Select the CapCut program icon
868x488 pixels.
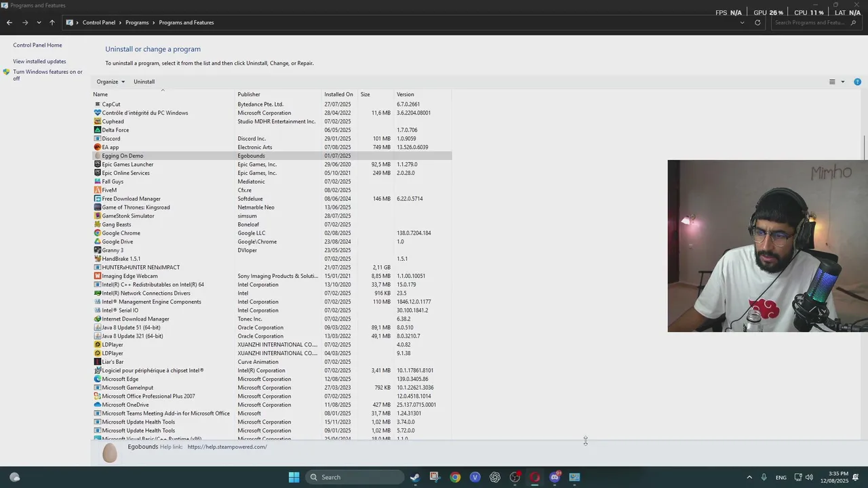point(97,104)
